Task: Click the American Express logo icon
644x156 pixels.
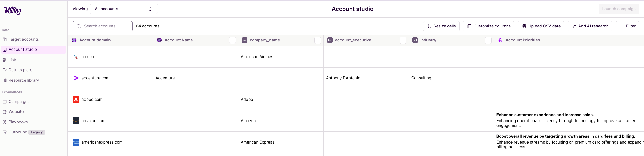Action: (x=76, y=142)
